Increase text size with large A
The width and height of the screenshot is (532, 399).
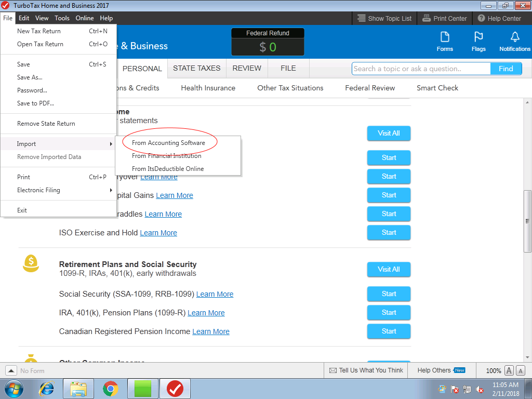point(509,370)
